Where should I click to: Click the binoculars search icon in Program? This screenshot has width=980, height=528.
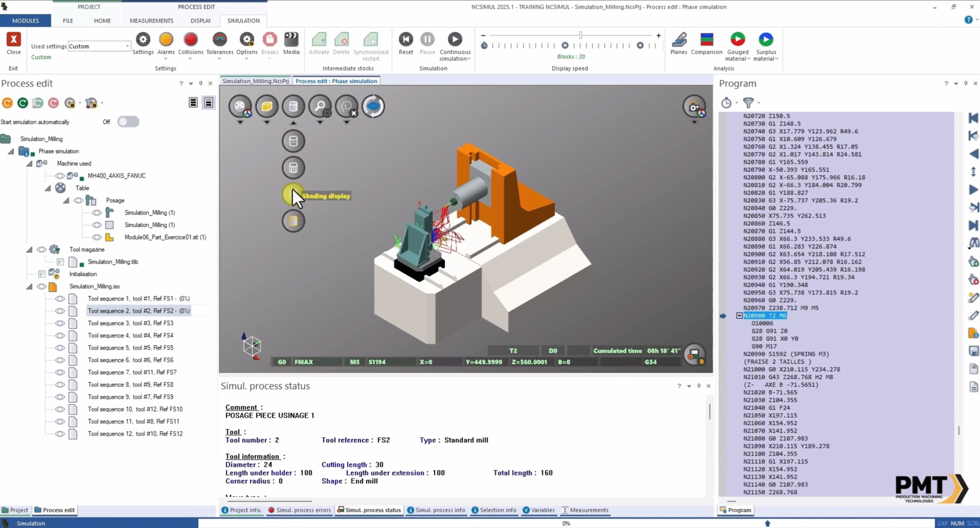point(973,243)
